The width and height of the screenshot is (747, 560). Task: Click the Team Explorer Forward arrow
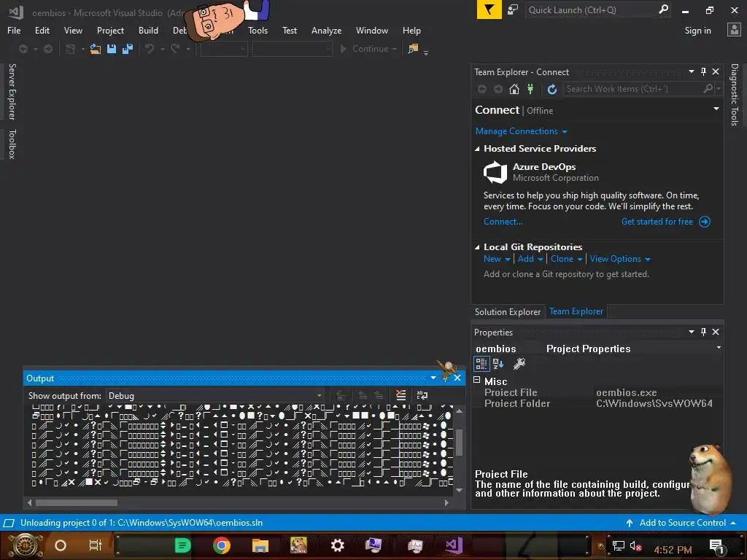coord(498,89)
